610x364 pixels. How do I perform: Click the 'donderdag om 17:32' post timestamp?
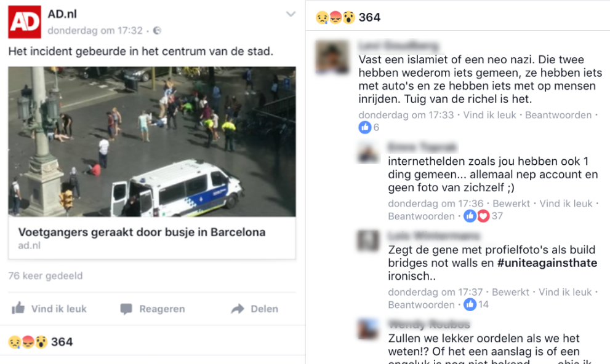point(95,31)
